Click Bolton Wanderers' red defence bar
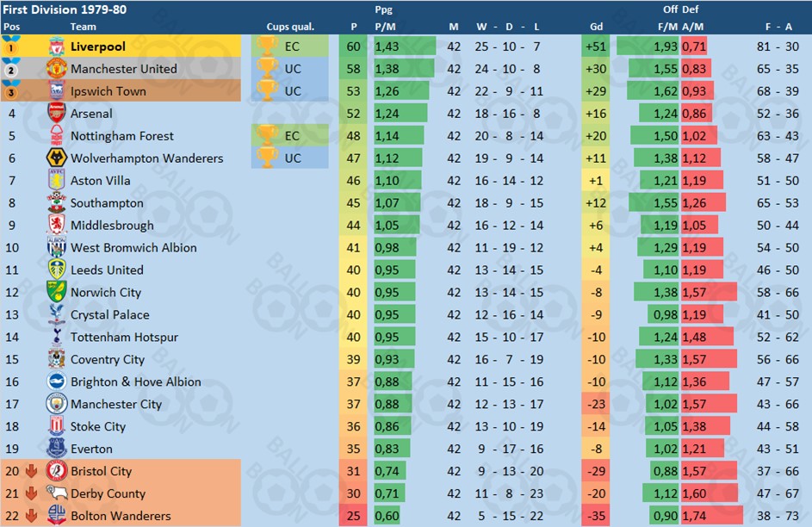812x527 pixels. tap(711, 516)
